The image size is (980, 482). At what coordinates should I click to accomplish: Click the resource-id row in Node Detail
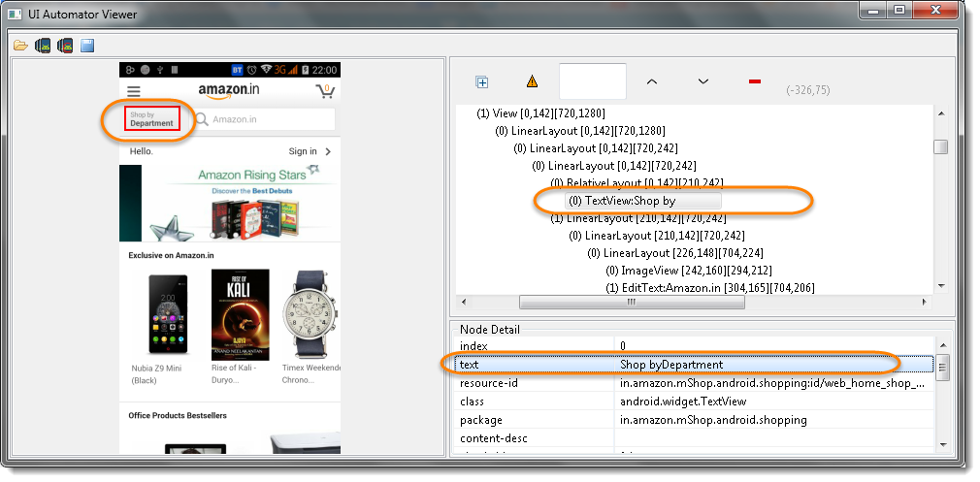(694, 383)
